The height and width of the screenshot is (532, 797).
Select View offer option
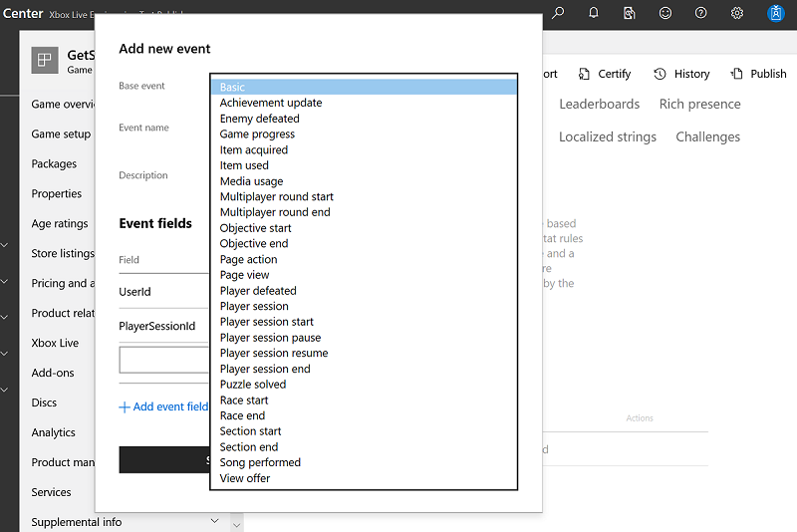click(x=364, y=478)
